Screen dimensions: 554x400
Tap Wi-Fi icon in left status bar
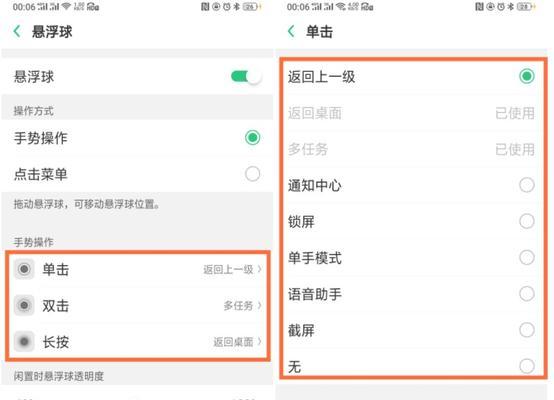coord(66,7)
